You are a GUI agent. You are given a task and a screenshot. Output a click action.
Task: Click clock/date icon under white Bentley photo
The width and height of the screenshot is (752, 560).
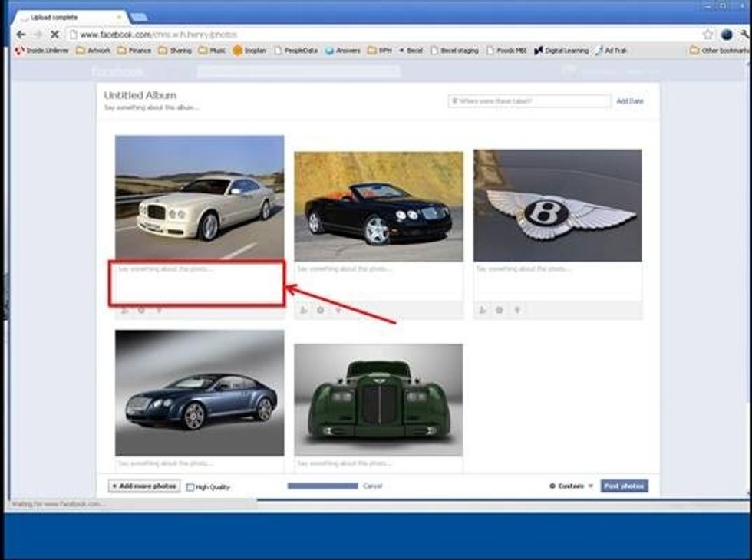coord(141,311)
